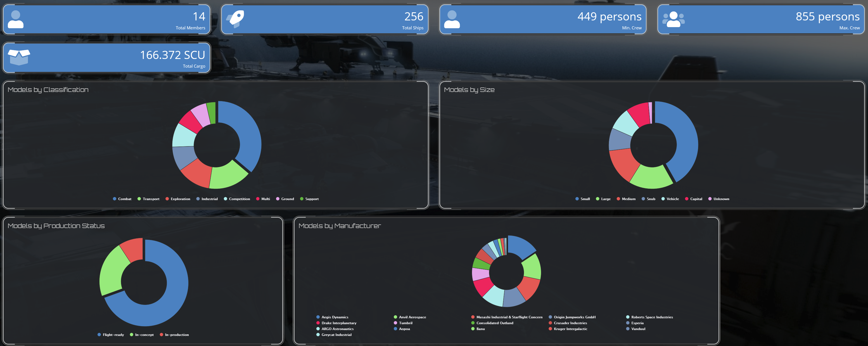The height and width of the screenshot is (346, 868).
Task: Click the Total Members person icon
Action: [x=15, y=19]
